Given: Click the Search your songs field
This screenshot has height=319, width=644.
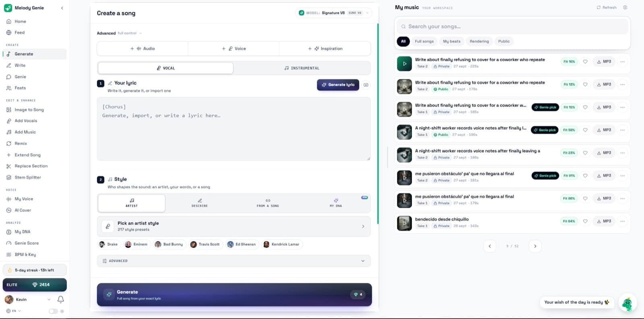Looking at the screenshot, I should click(512, 27).
